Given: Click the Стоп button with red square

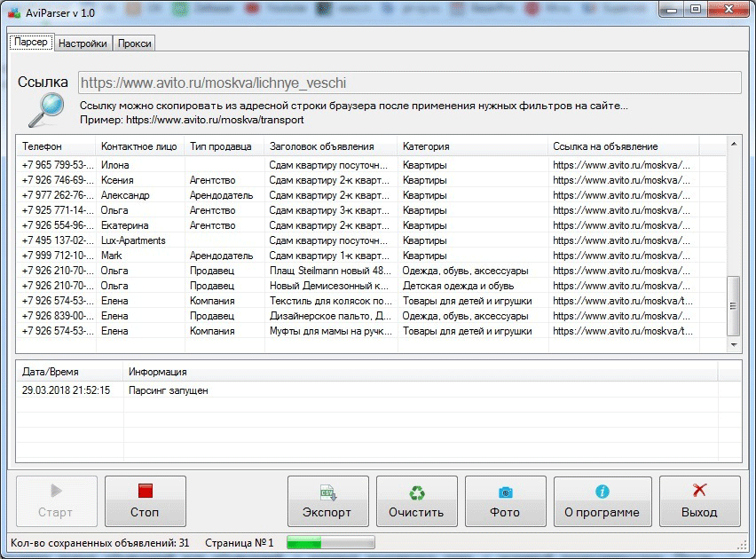Looking at the screenshot, I should pos(146,501).
